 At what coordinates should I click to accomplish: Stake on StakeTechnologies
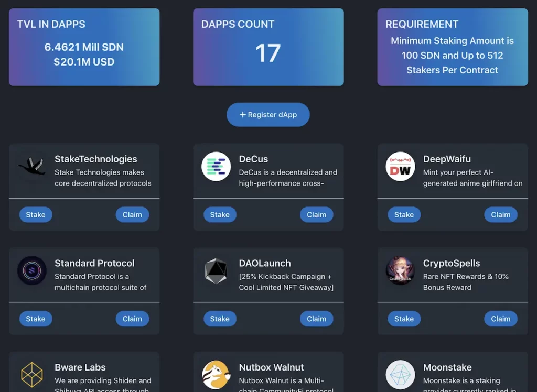click(36, 215)
